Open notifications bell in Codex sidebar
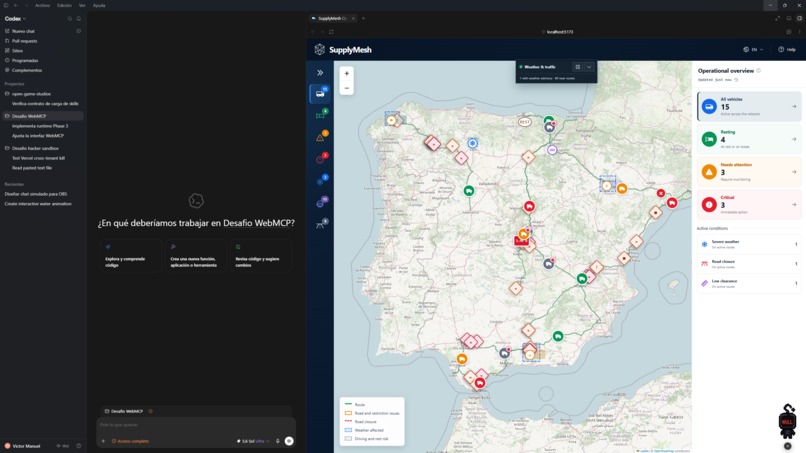Screen dimensions: 806x453 point(79,19)
